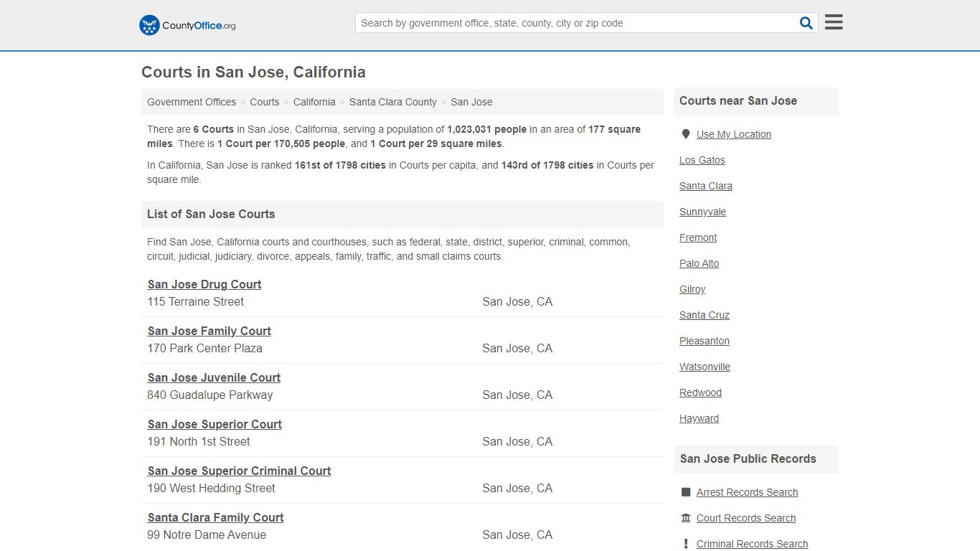Go to Santa Clara County breadcrumb

393,102
